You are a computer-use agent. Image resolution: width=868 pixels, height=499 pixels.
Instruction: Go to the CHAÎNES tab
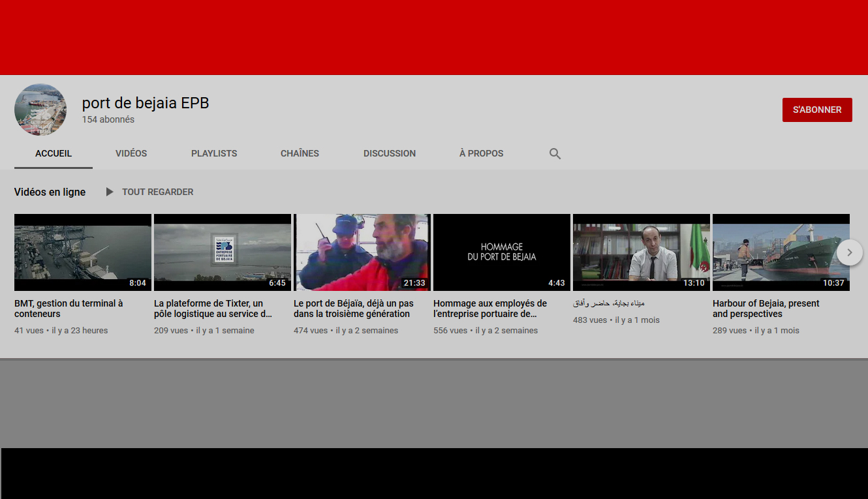(300, 153)
